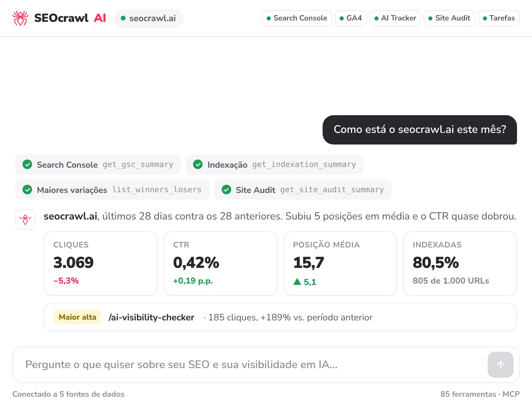Click the send arrow button

click(500, 365)
